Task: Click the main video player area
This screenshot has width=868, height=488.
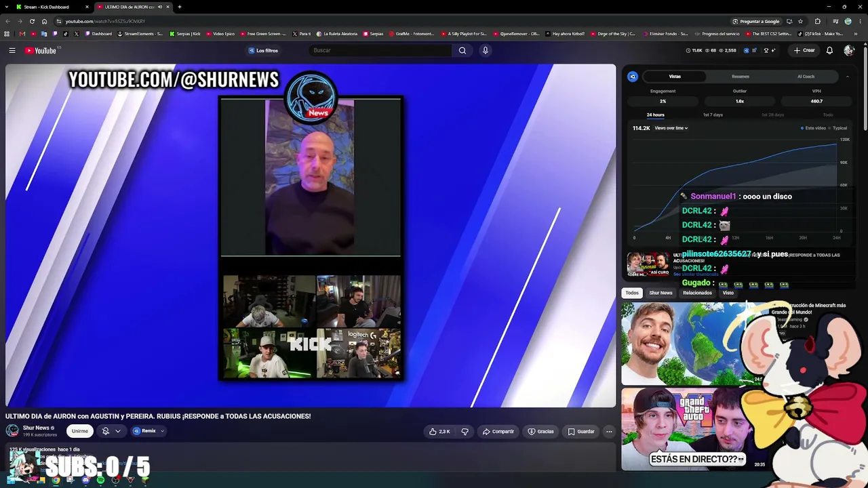Action: point(311,235)
